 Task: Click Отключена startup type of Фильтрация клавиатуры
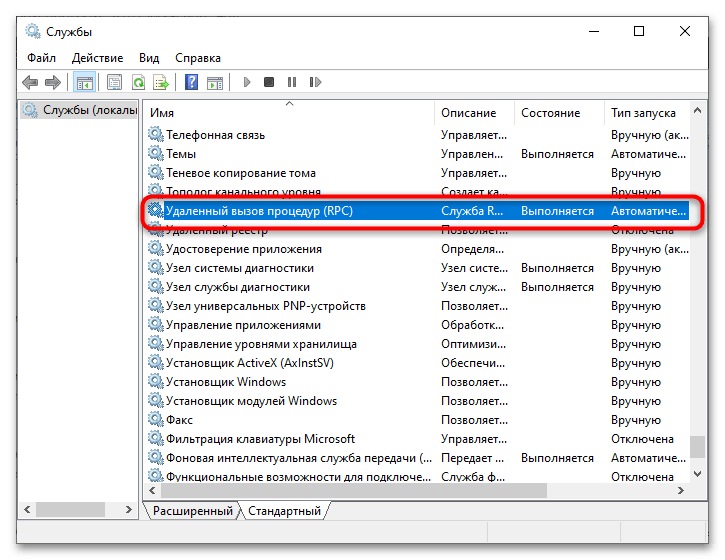pyautogui.click(x=642, y=438)
